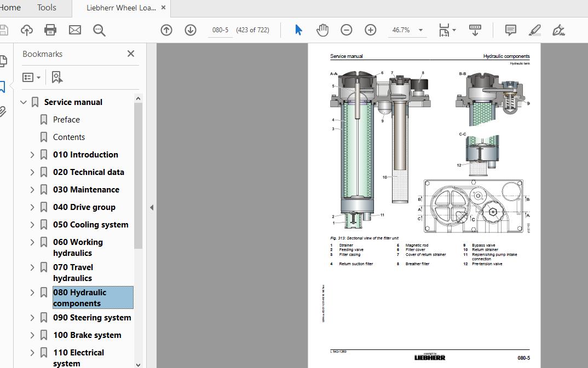This screenshot has height=368, width=588.
Task: Collapse the Service manual bookmark tree
Action: point(23,102)
